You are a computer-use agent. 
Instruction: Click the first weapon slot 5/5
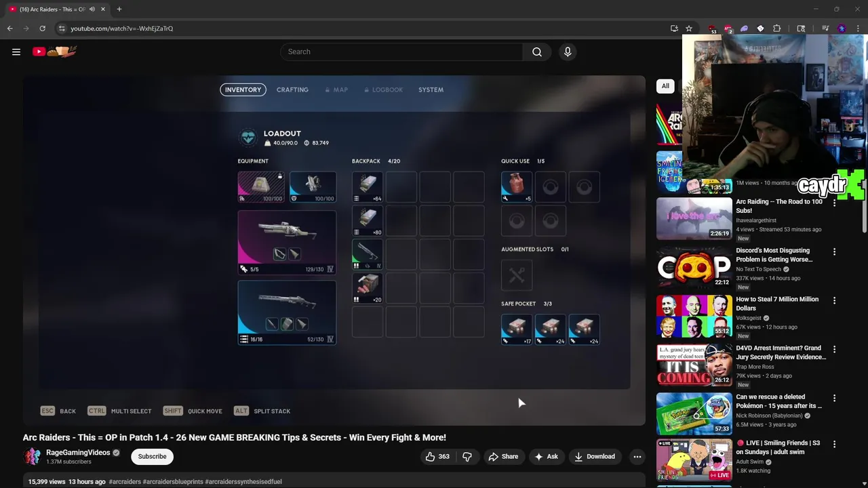coord(287,242)
